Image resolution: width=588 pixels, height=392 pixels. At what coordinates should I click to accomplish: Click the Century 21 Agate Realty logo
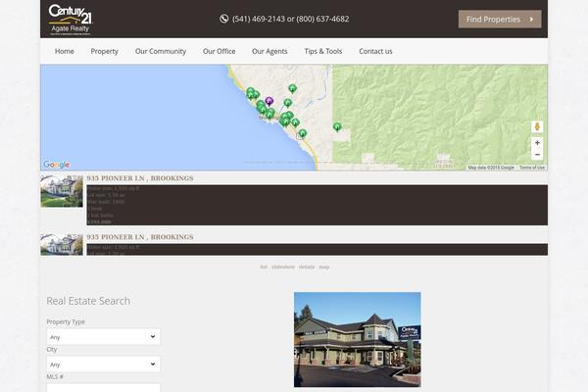point(71,20)
